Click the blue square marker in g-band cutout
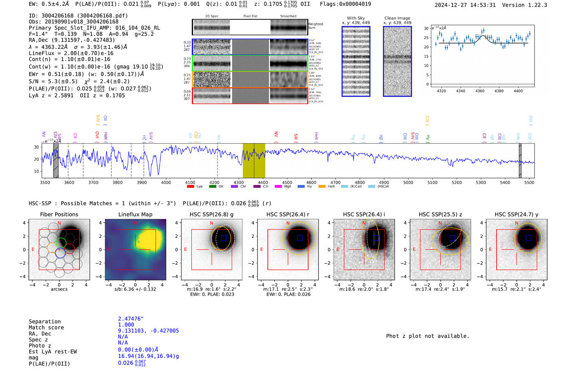This screenshot has width=576, height=392. tap(223, 238)
